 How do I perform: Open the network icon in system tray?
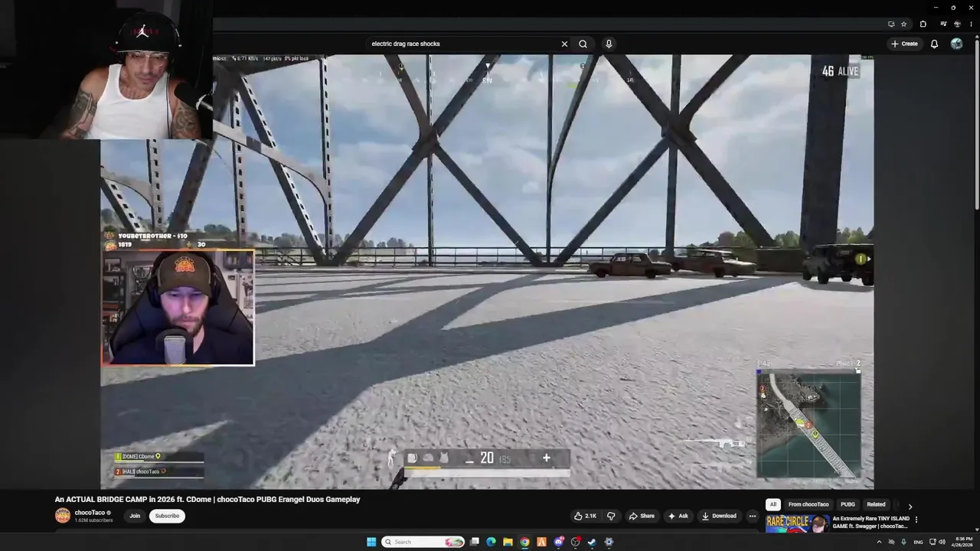pyautogui.click(x=933, y=542)
